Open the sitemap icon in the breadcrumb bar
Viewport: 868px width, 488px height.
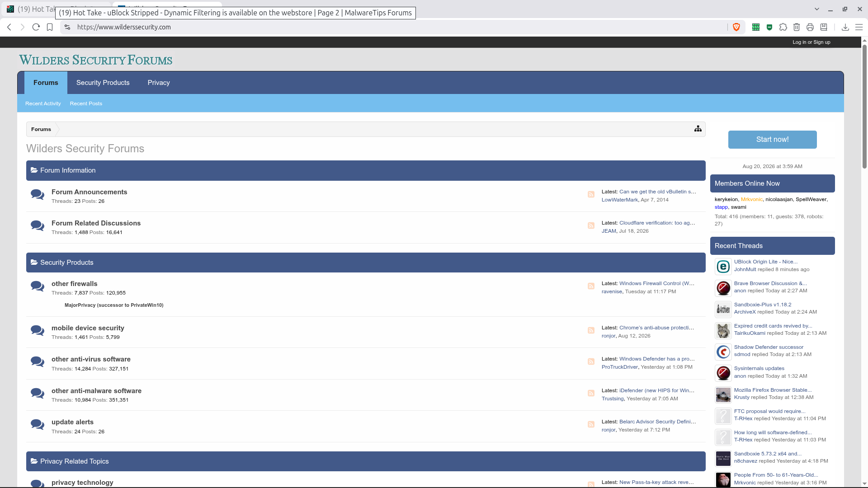point(698,129)
